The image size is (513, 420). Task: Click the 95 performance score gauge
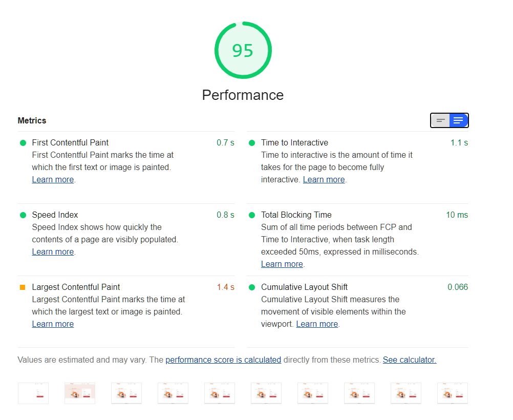[243, 50]
